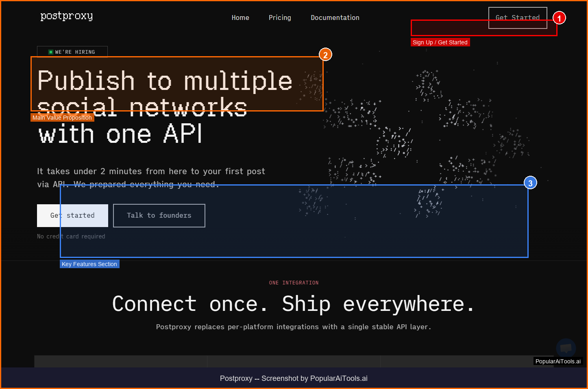
Task: Click the 'Sign Up / Get Started' red label
Action: point(440,42)
